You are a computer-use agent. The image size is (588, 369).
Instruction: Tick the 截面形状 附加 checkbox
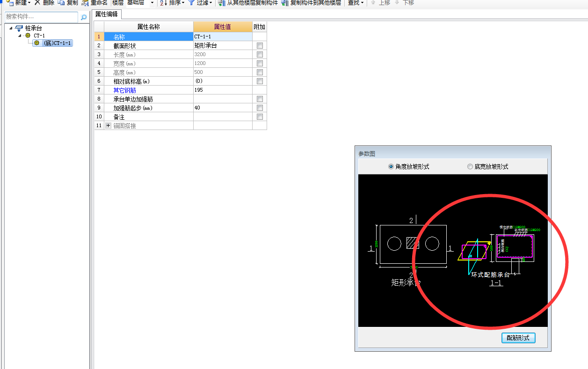pos(260,45)
